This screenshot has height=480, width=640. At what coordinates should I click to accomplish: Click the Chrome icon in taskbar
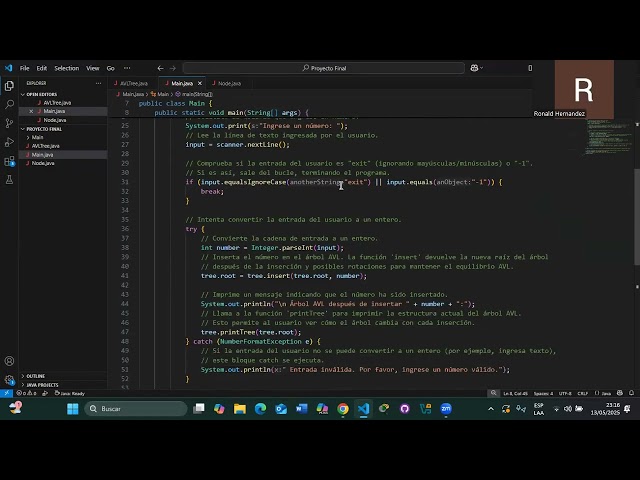click(x=343, y=409)
